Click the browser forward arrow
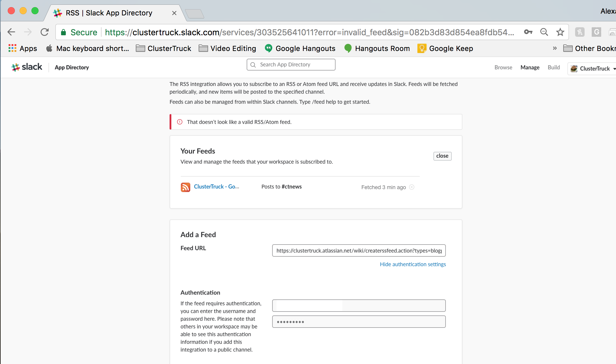Image resolution: width=616 pixels, height=364 pixels. pos(28,32)
